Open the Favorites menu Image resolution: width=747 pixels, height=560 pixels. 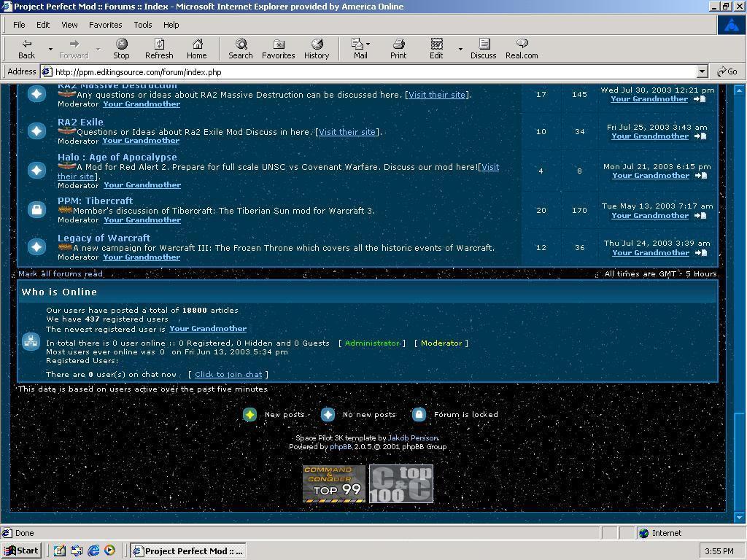pos(105,25)
